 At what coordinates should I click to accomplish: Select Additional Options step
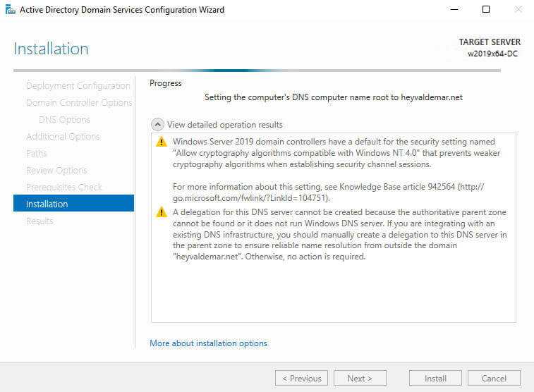click(63, 137)
